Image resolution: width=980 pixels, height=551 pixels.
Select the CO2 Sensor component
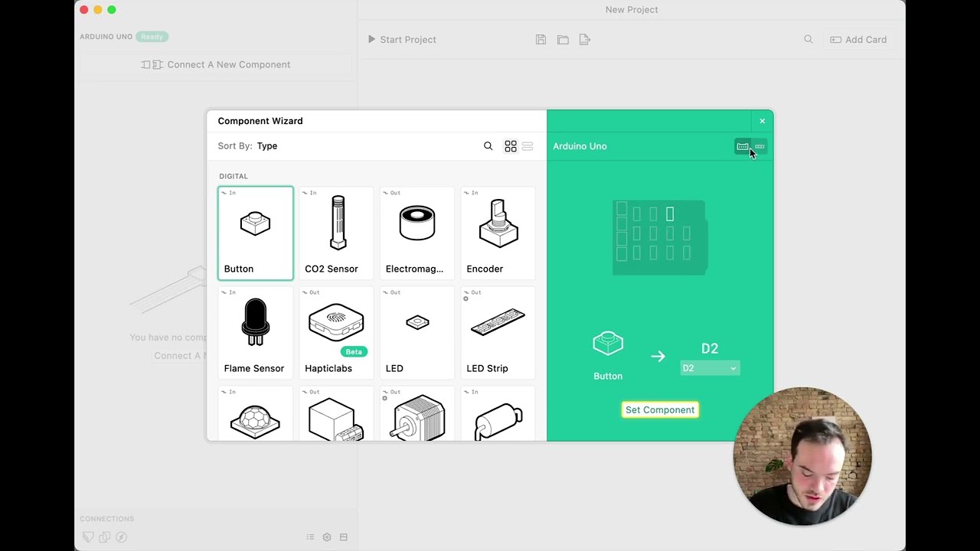coord(336,233)
